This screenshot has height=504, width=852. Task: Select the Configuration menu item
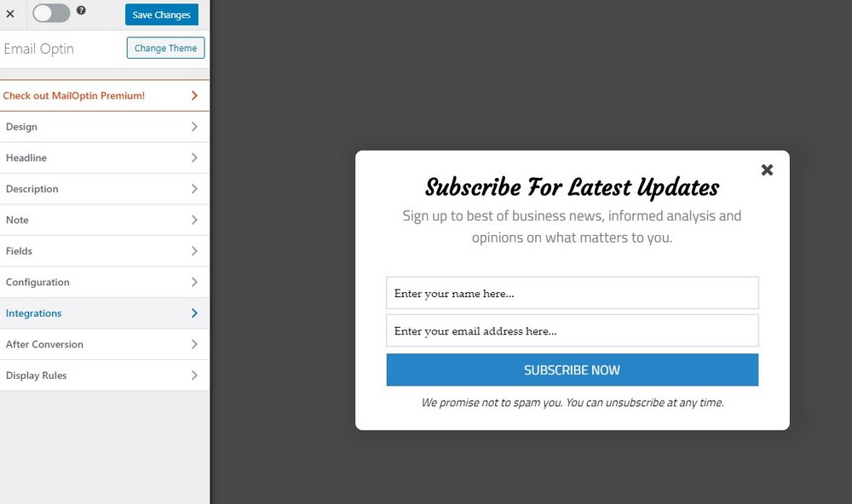point(102,283)
